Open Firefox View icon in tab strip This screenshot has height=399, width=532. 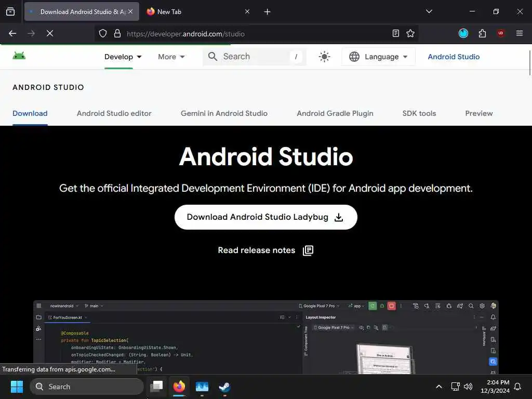pos(10,11)
